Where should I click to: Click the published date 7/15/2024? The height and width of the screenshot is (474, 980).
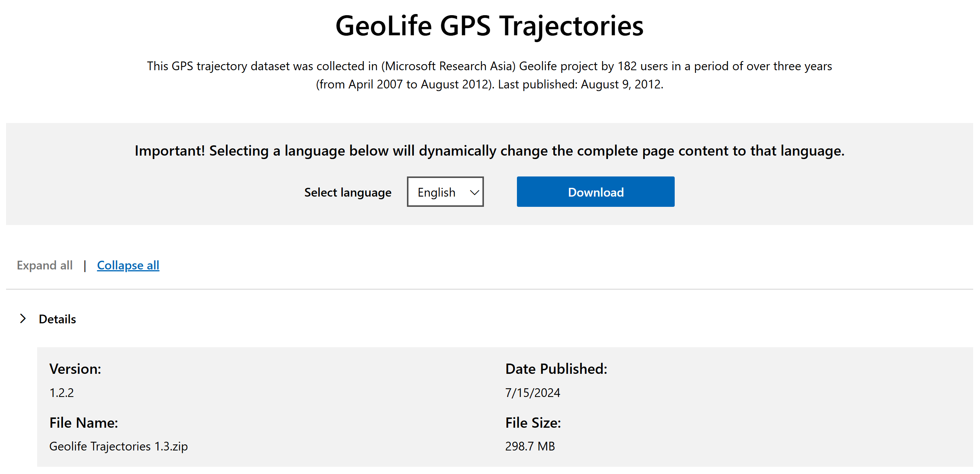click(x=532, y=392)
